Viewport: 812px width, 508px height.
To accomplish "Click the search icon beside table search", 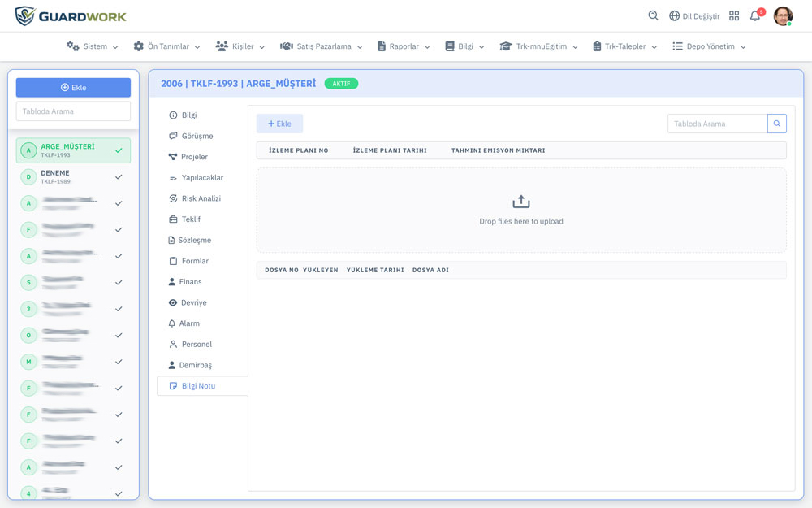I will [x=777, y=124].
